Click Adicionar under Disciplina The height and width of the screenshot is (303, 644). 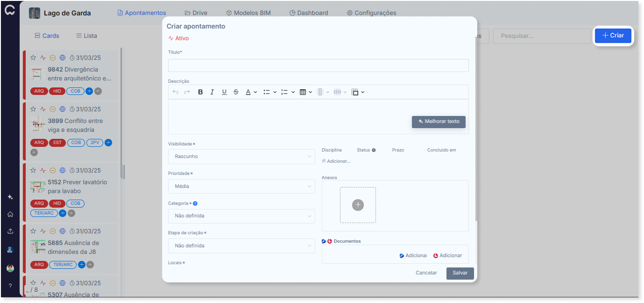coord(336,161)
